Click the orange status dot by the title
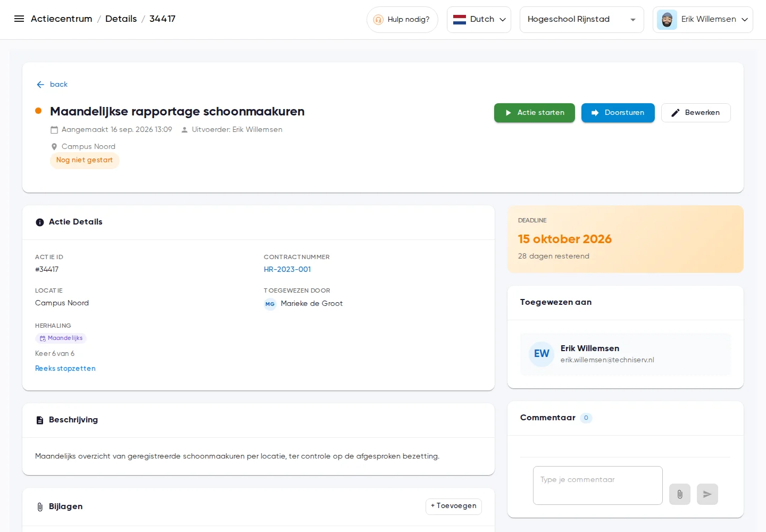 [38, 111]
